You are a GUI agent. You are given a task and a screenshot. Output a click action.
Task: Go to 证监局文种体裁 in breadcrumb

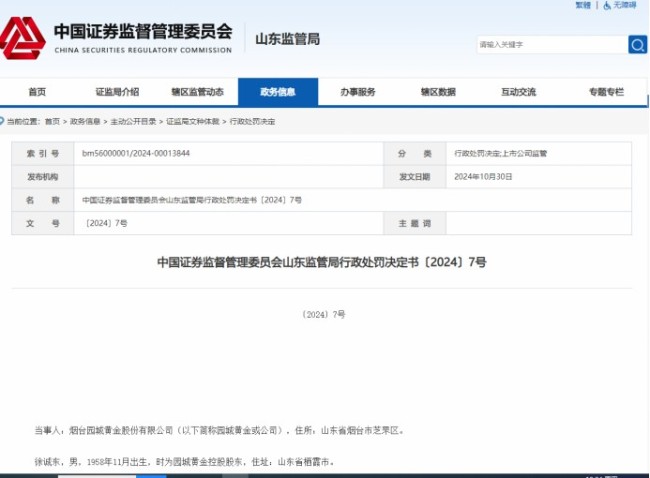coord(193,121)
